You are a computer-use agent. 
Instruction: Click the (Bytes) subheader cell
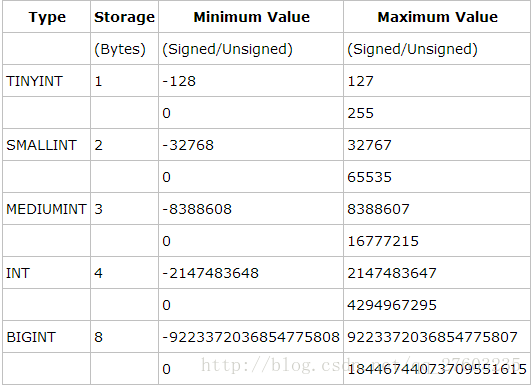(x=125, y=49)
